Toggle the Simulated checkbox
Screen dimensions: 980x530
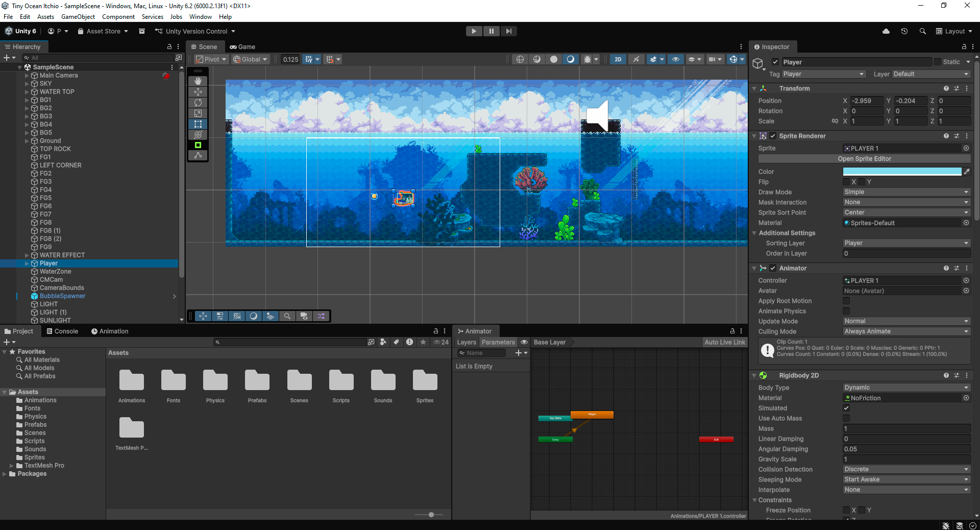pyautogui.click(x=846, y=408)
